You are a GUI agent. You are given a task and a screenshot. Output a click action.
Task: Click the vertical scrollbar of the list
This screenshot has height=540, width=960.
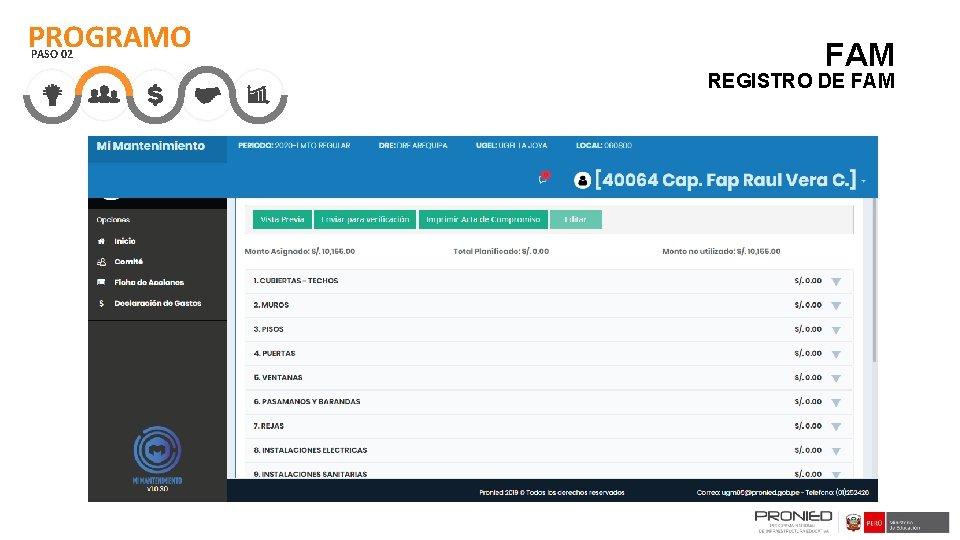click(874, 280)
